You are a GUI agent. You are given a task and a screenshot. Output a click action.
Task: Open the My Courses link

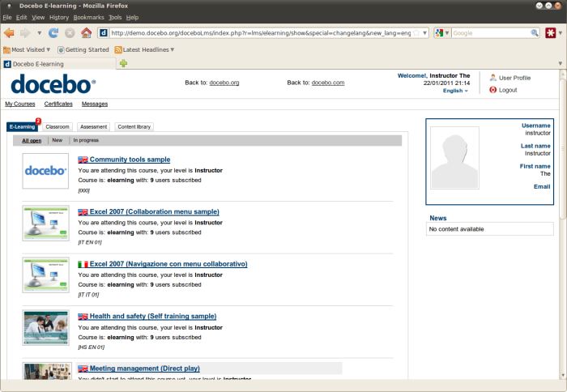(20, 104)
